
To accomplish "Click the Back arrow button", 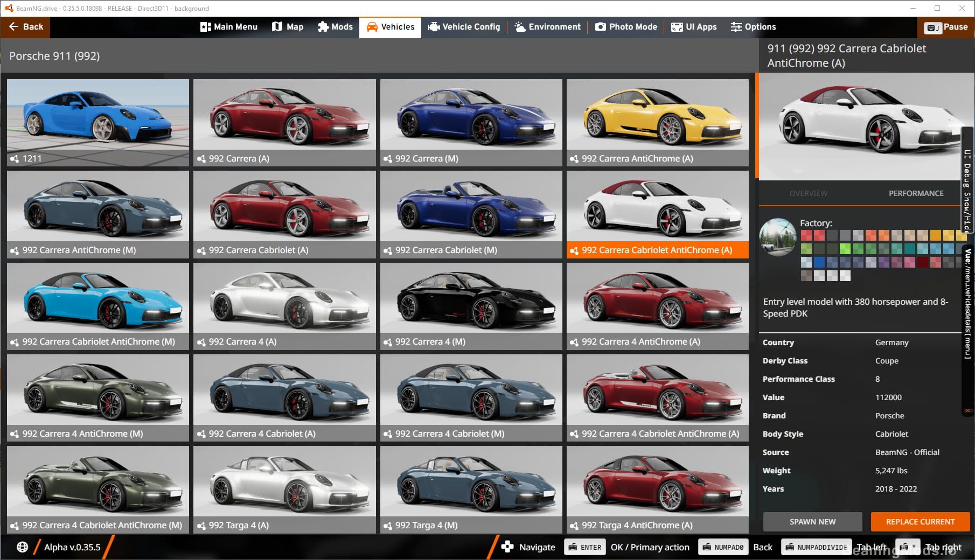I will click(x=25, y=26).
